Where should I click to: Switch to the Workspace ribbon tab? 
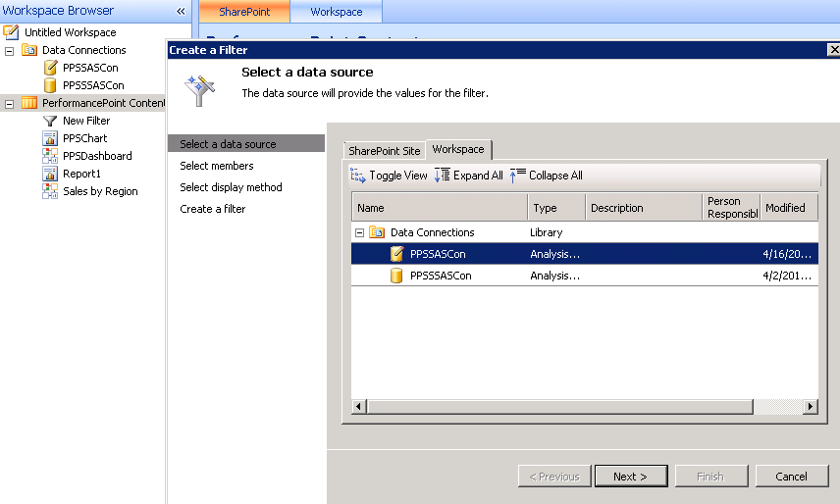(337, 12)
